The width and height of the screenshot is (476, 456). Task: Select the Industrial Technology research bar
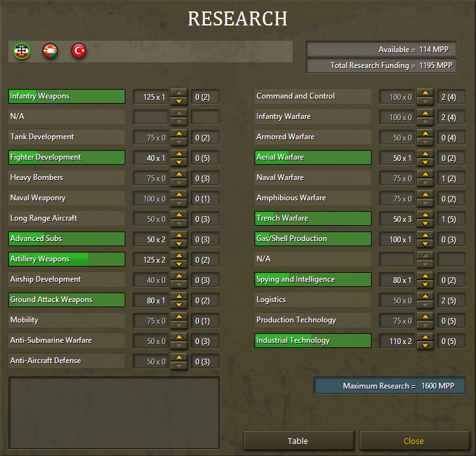pos(313,340)
